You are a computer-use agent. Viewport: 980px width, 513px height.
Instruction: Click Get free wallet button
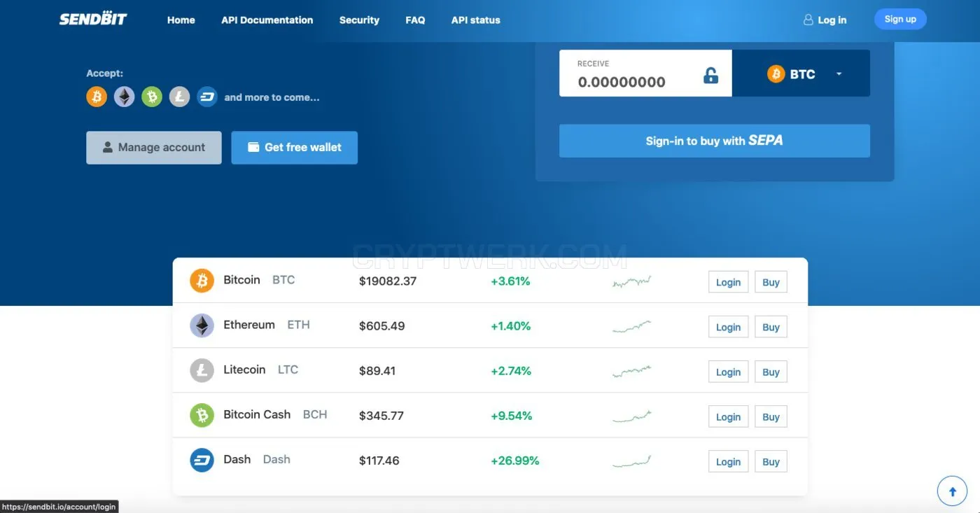295,148
